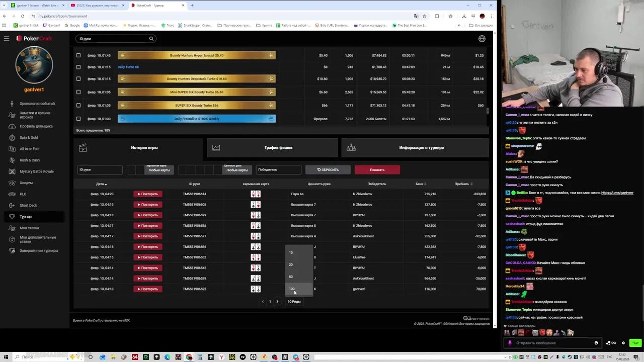Open the PLO section
The height and width of the screenshot is (362, 644).
click(23, 194)
